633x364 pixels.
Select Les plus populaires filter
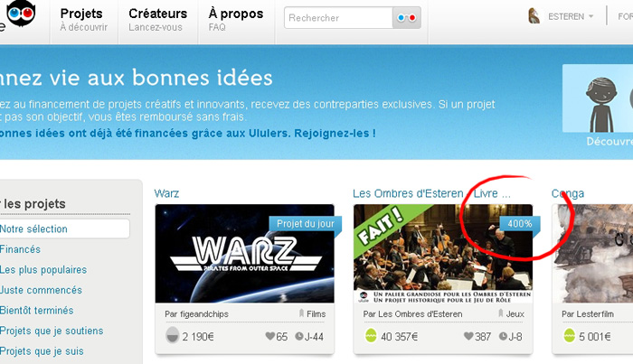point(43,270)
